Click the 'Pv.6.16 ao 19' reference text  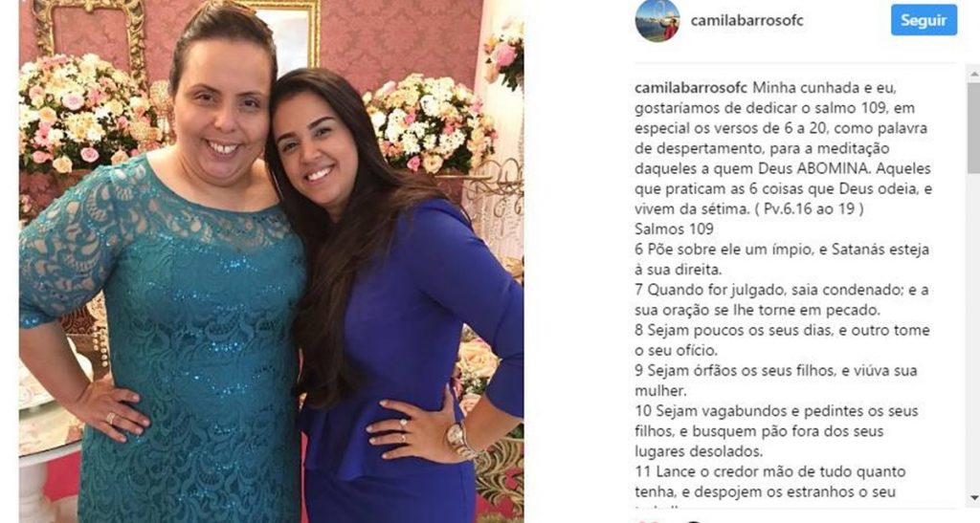tap(813, 209)
